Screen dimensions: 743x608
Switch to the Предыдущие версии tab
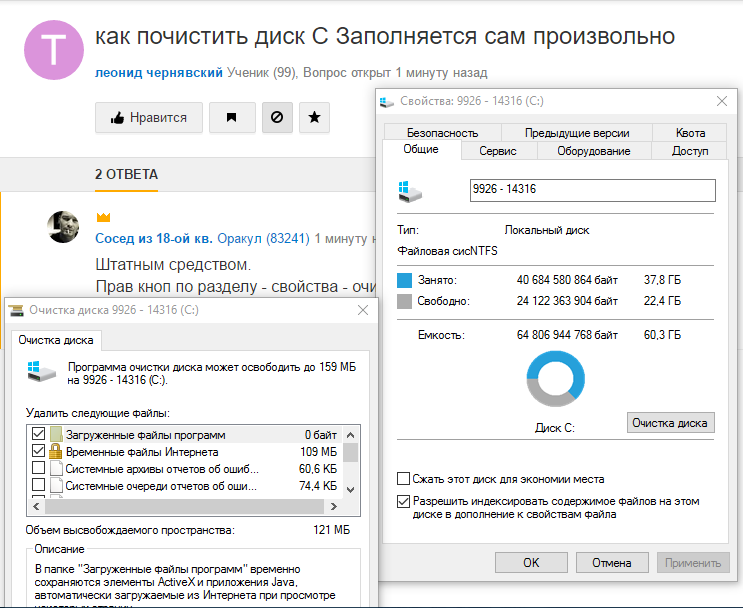pos(577,133)
